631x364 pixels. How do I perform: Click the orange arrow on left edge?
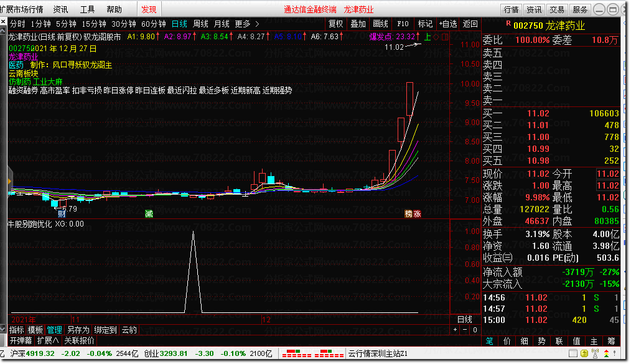10,182
